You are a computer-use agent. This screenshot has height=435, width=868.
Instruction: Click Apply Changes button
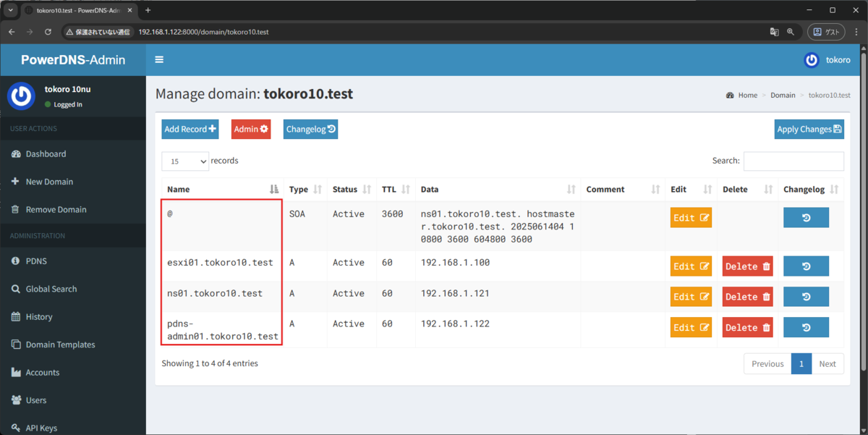point(809,129)
